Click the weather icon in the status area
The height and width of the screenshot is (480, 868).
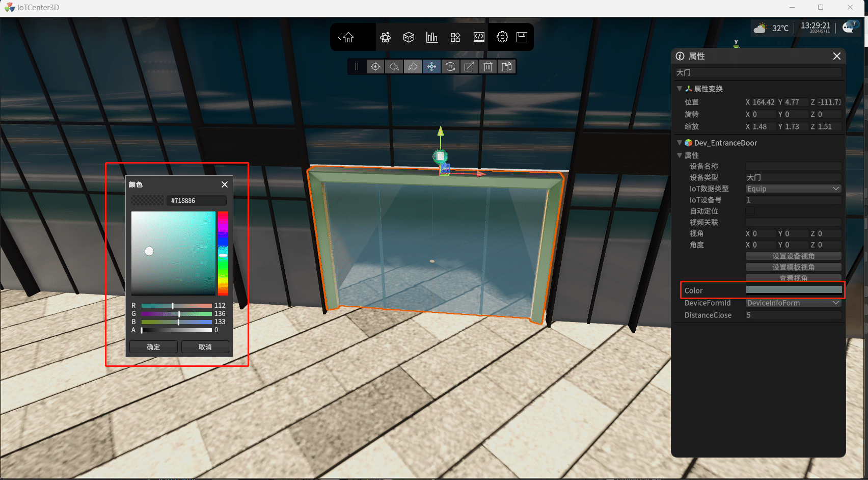coord(760,28)
